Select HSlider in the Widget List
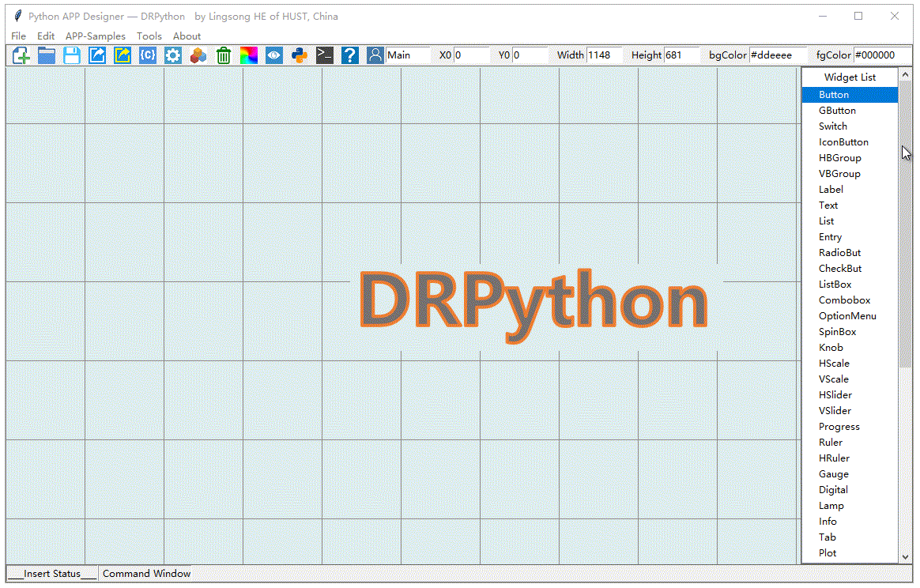The height and width of the screenshot is (588, 920). click(850, 395)
